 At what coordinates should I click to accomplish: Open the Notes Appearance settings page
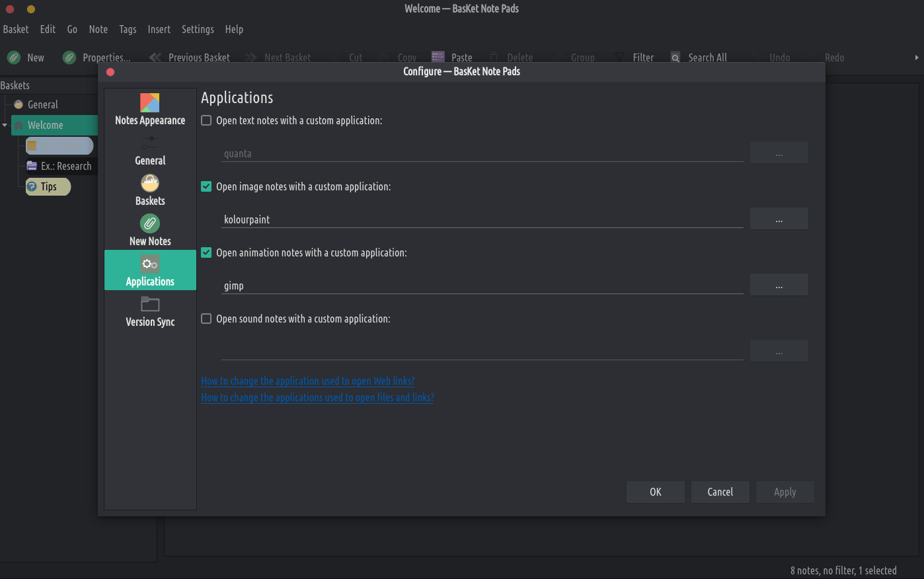tap(150, 109)
